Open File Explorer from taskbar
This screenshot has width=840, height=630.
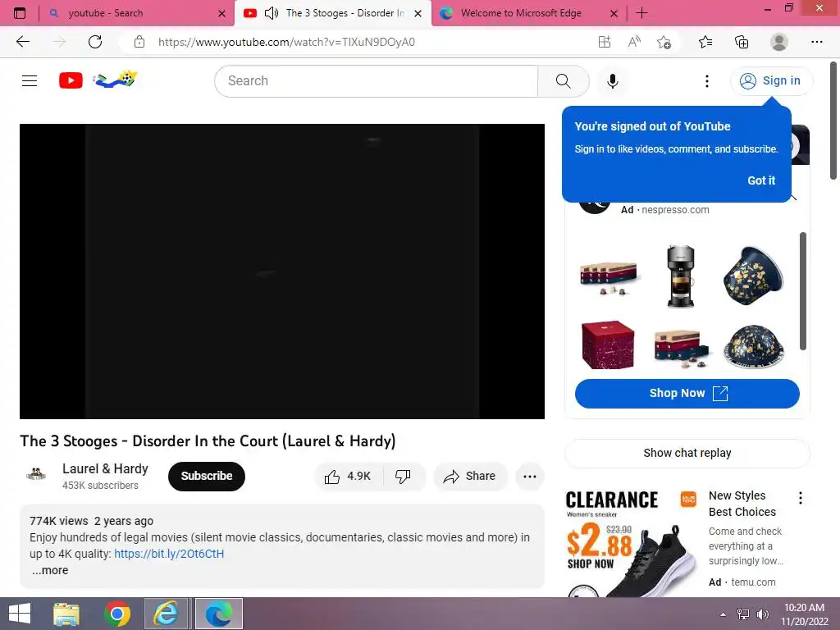[x=67, y=614]
